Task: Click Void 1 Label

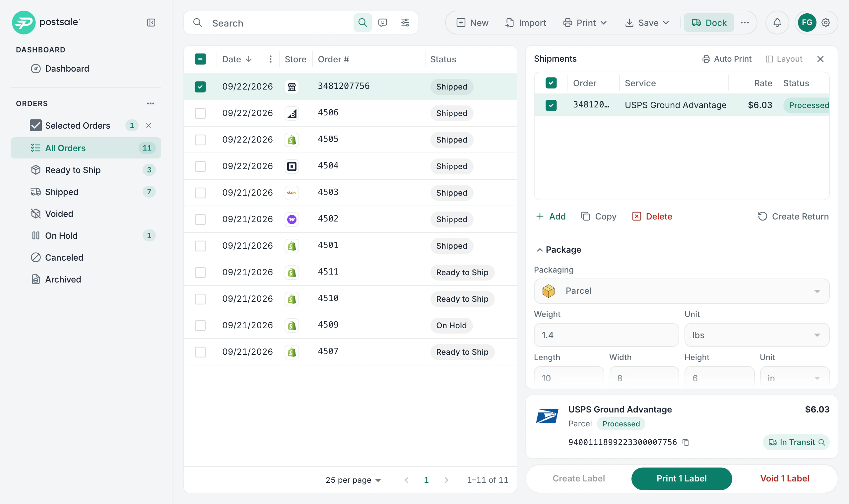Action: [784, 478]
